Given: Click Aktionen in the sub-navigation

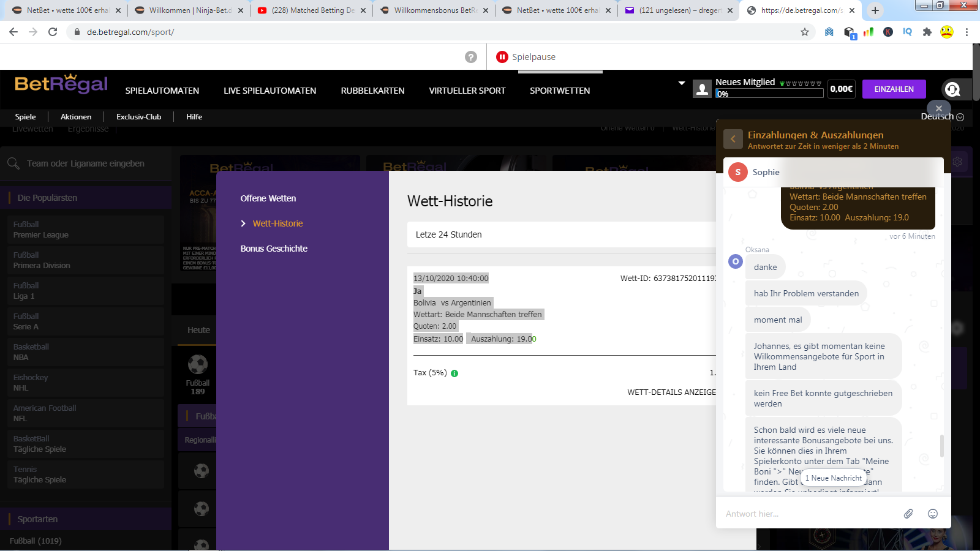Looking at the screenshot, I should pos(76,116).
